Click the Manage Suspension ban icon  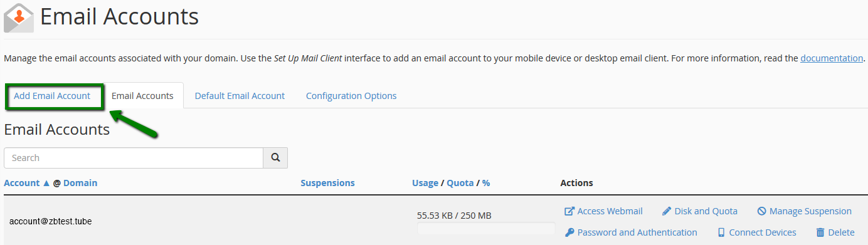(761, 211)
